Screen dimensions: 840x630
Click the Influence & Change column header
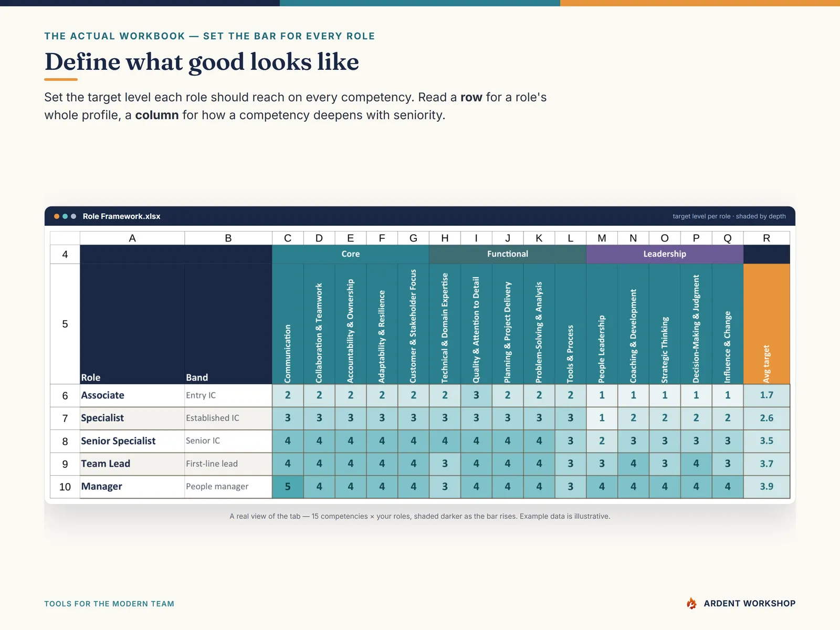pyautogui.click(x=728, y=324)
